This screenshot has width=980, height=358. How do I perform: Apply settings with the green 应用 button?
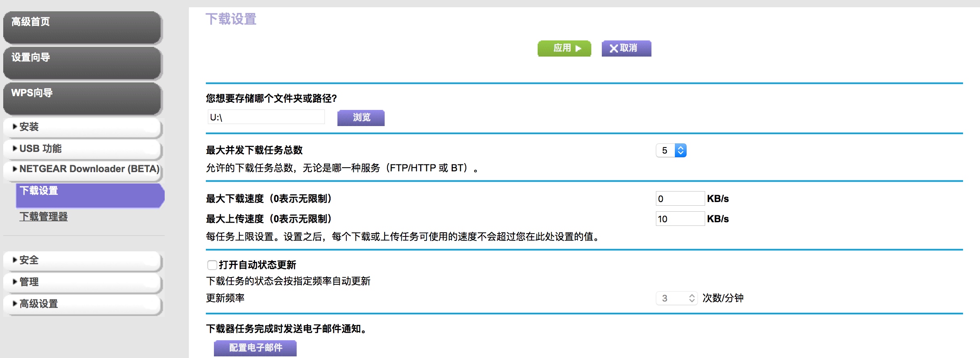pyautogui.click(x=564, y=48)
